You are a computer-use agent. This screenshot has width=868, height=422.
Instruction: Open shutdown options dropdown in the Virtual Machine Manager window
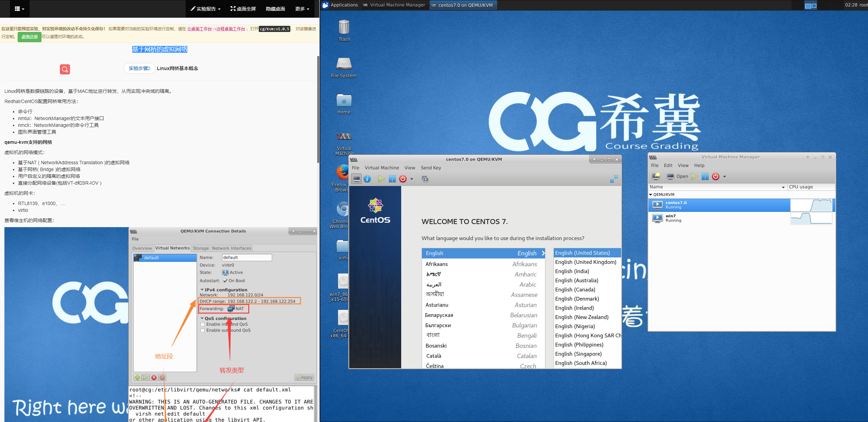click(x=725, y=176)
